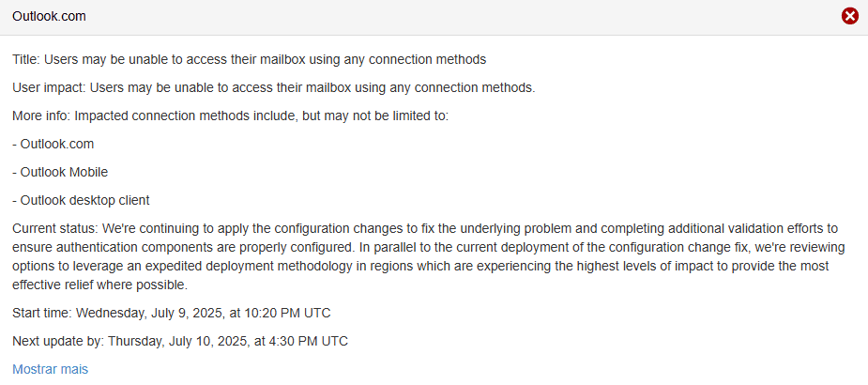
Task: Click the "Mostrar mais" link
Action: pyautogui.click(x=50, y=369)
